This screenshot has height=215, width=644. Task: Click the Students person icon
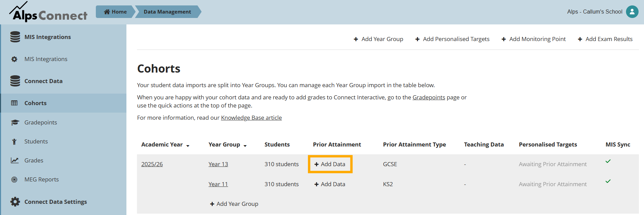point(14,142)
